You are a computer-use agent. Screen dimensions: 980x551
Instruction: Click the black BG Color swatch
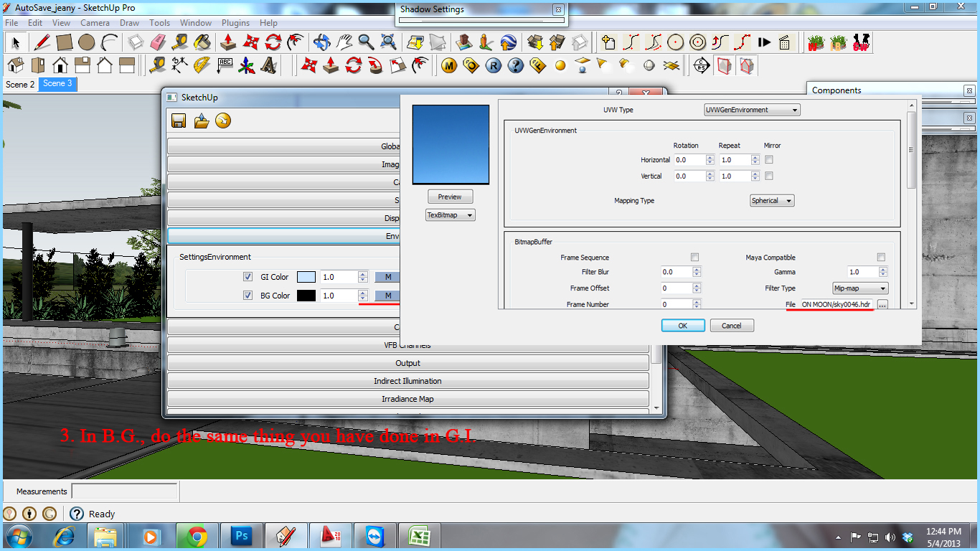[x=306, y=296]
